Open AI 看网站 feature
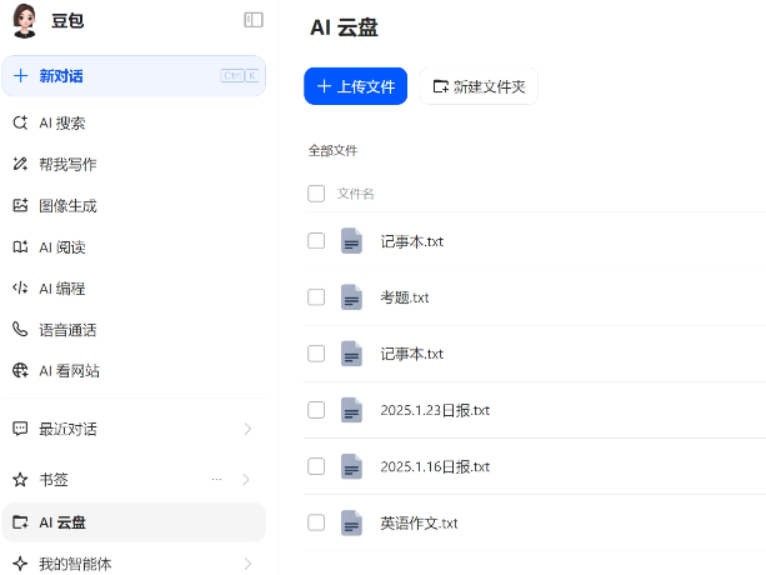This screenshot has height=575, width=766. pyautogui.click(x=133, y=371)
